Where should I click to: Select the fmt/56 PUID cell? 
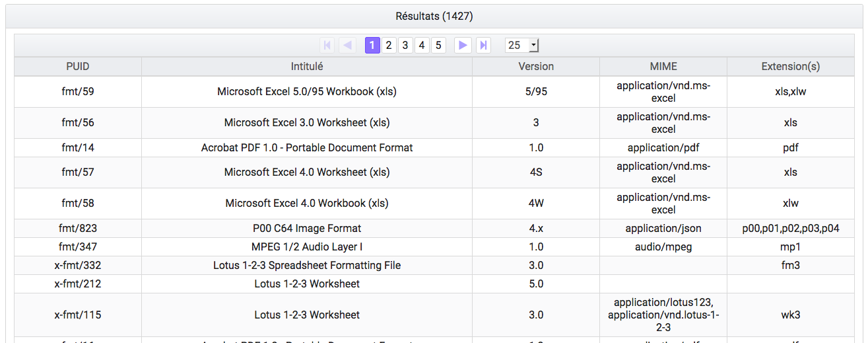click(x=78, y=123)
